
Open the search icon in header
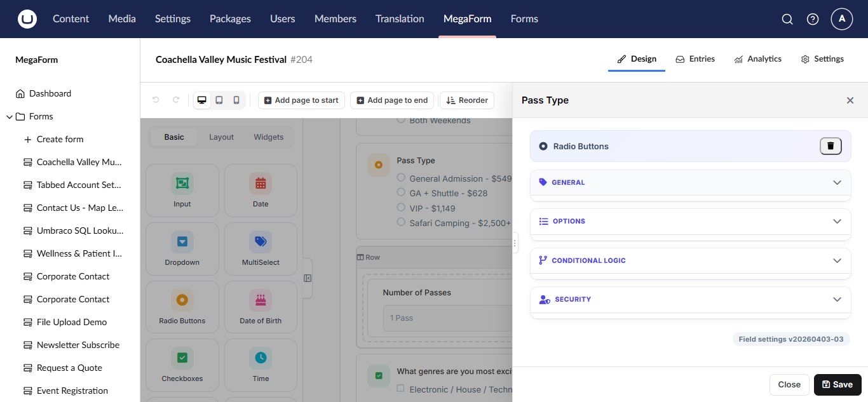click(x=787, y=19)
